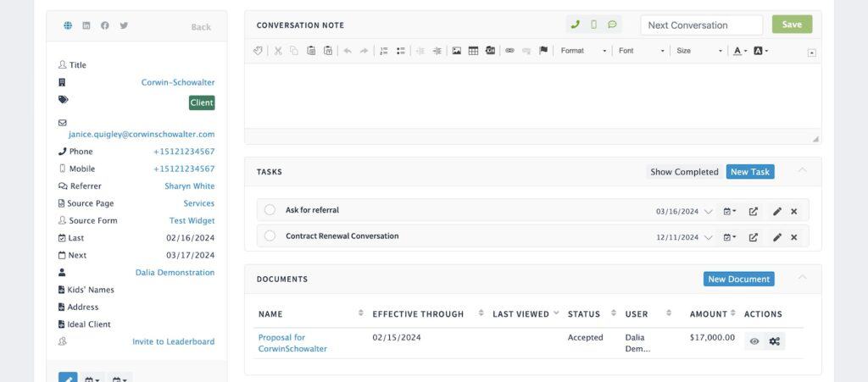Insert a table into the note
Screen dimensions: 868x382
[x=473, y=51]
